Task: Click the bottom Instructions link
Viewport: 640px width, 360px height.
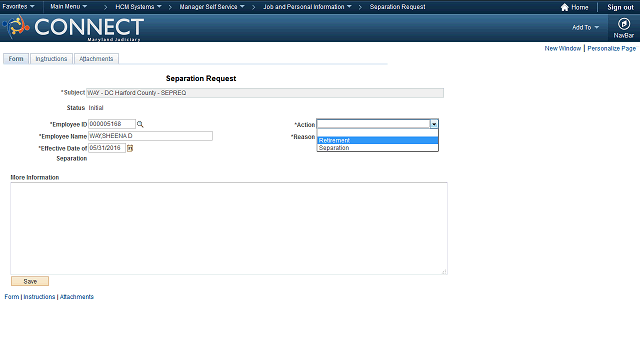Action: coord(39,297)
